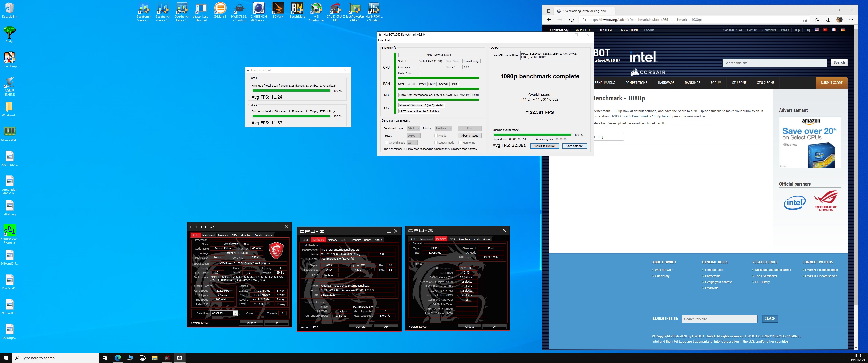The height and width of the screenshot is (363, 868).
Task: Switch to Bench tab in CPU-Z CPU window
Action: tap(258, 235)
